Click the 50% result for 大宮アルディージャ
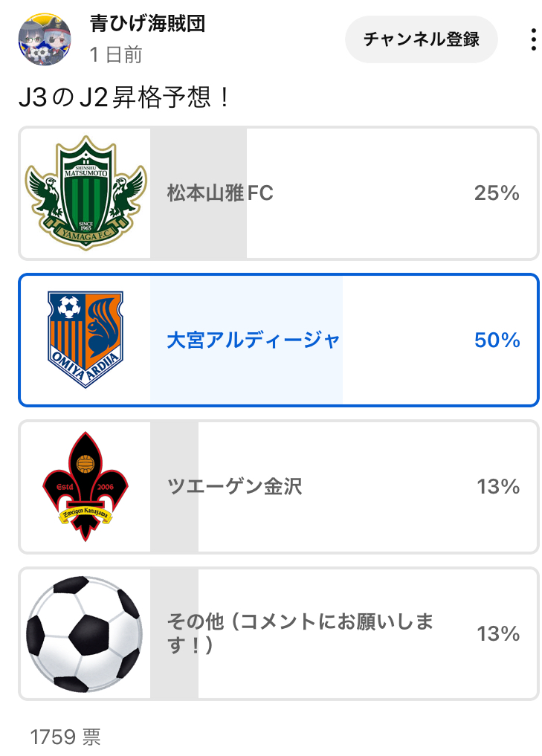 click(x=496, y=340)
